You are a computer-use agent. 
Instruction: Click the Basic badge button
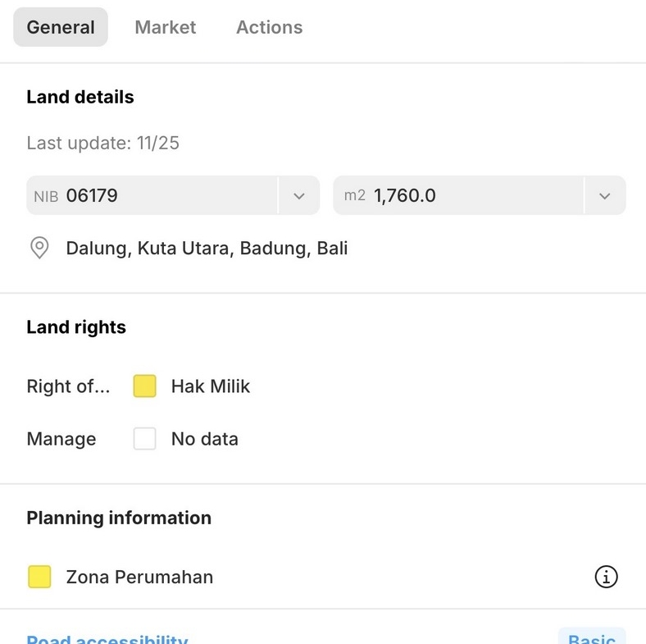[x=592, y=638]
